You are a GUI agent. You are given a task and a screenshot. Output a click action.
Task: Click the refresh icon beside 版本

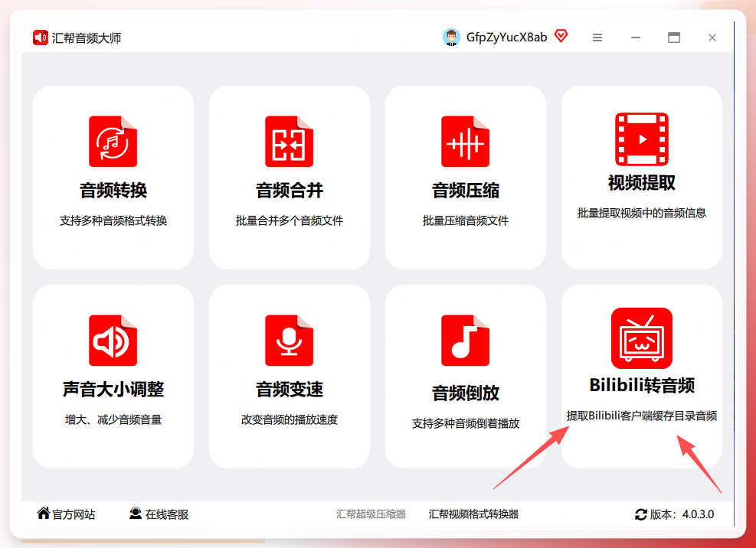pyautogui.click(x=641, y=514)
